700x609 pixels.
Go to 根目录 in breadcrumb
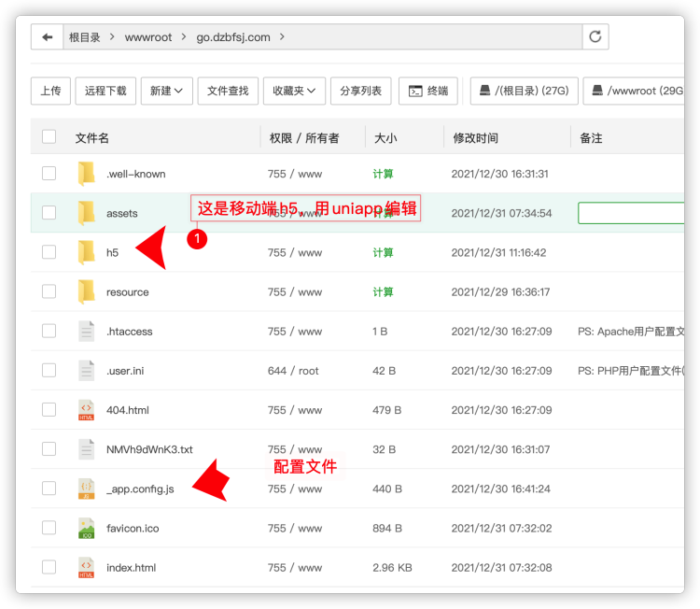tap(84, 37)
